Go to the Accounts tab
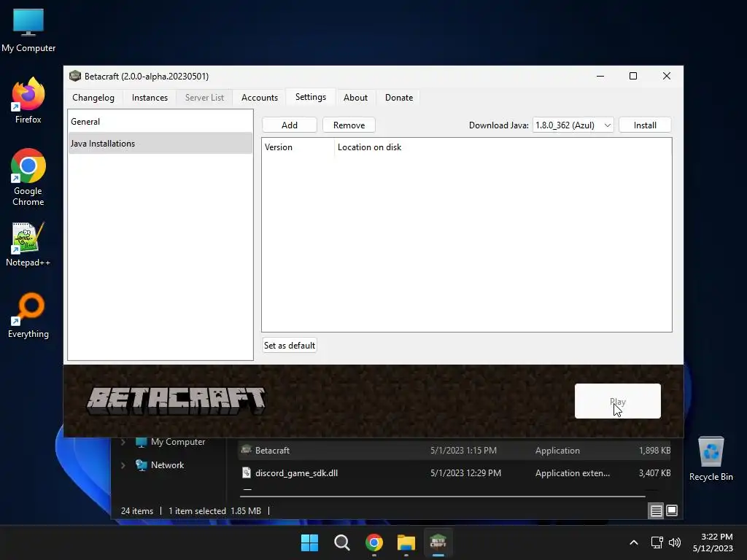The height and width of the screenshot is (560, 747). tap(259, 98)
